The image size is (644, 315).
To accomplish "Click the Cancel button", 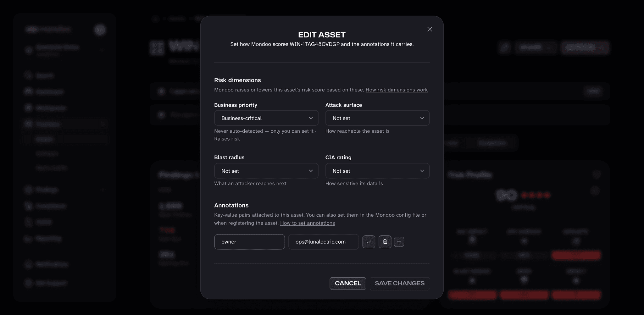I will [x=348, y=283].
